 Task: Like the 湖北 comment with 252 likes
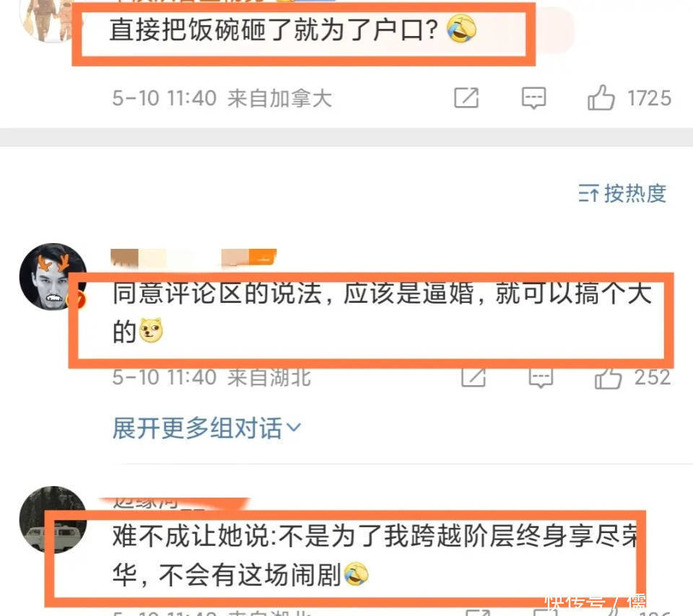[608, 379]
